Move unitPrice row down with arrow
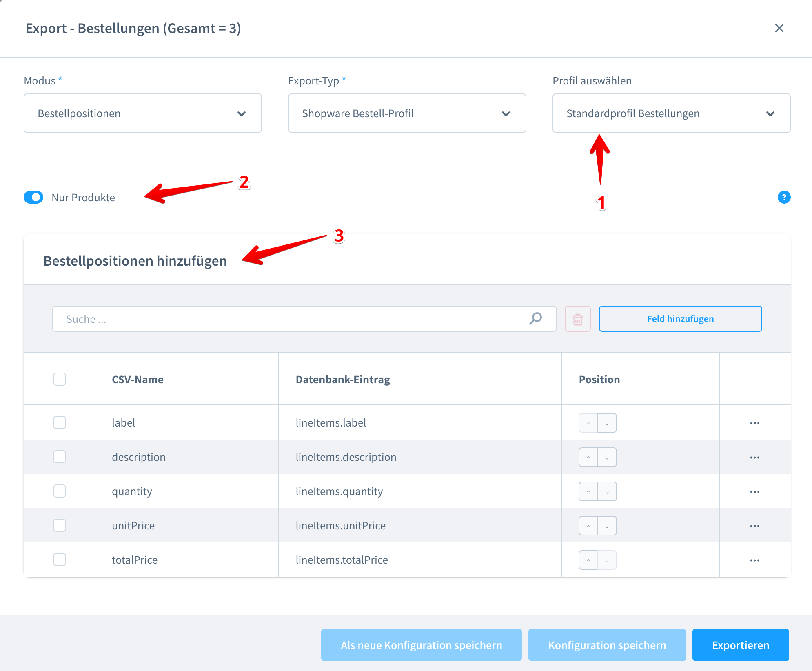Screen dimensions: 812x671 (607, 526)
